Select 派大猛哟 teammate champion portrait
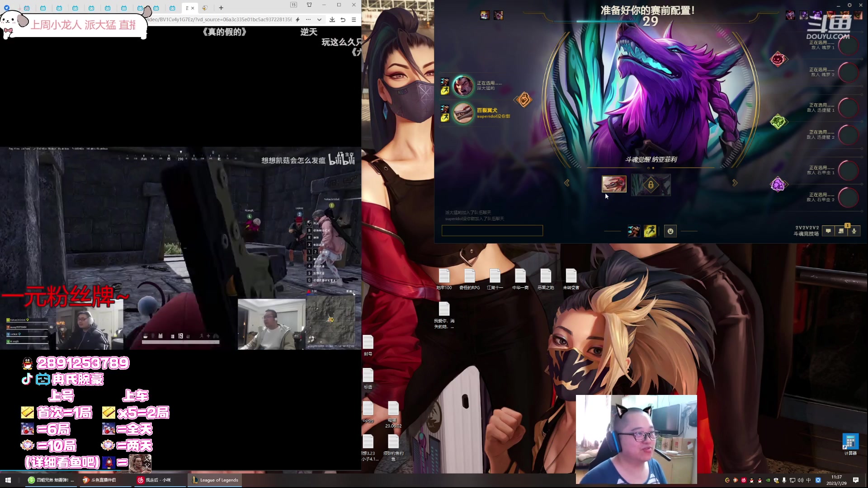Screen dimensions: 868x488 (463, 85)
